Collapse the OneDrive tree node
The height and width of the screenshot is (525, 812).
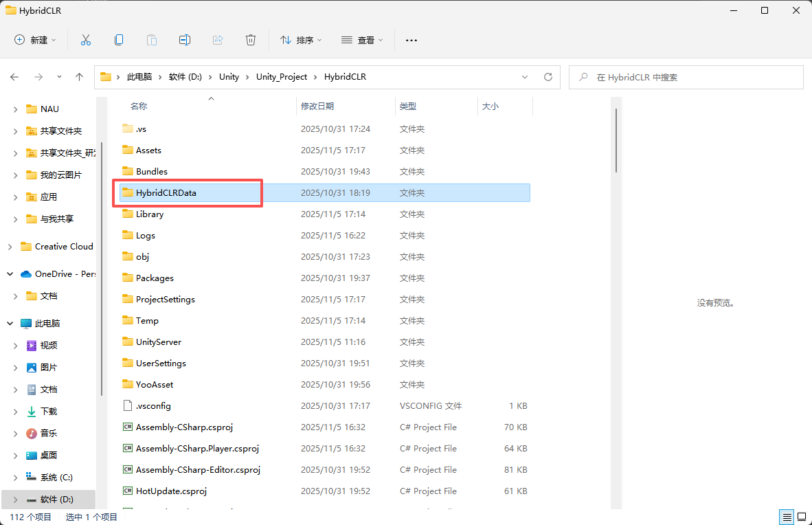[x=10, y=273]
